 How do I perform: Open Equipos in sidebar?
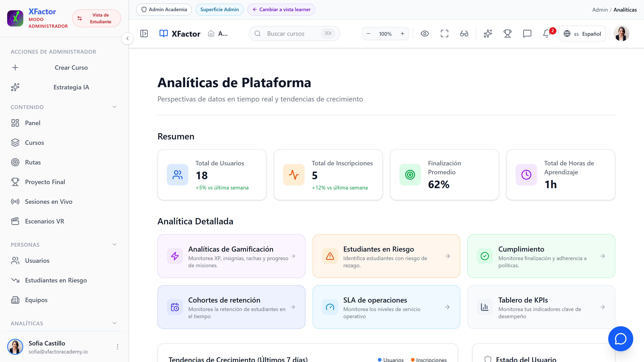coord(64,300)
